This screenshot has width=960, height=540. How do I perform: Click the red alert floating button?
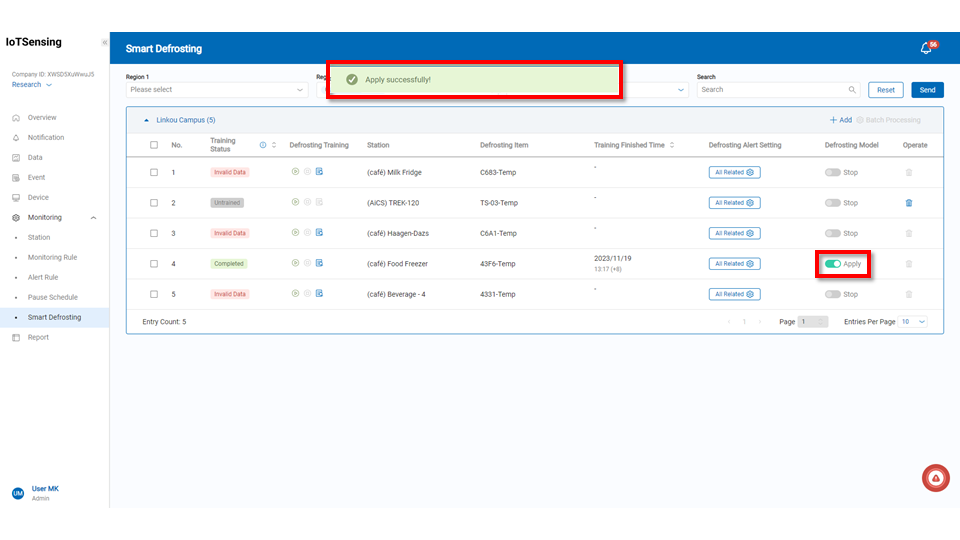coord(935,479)
